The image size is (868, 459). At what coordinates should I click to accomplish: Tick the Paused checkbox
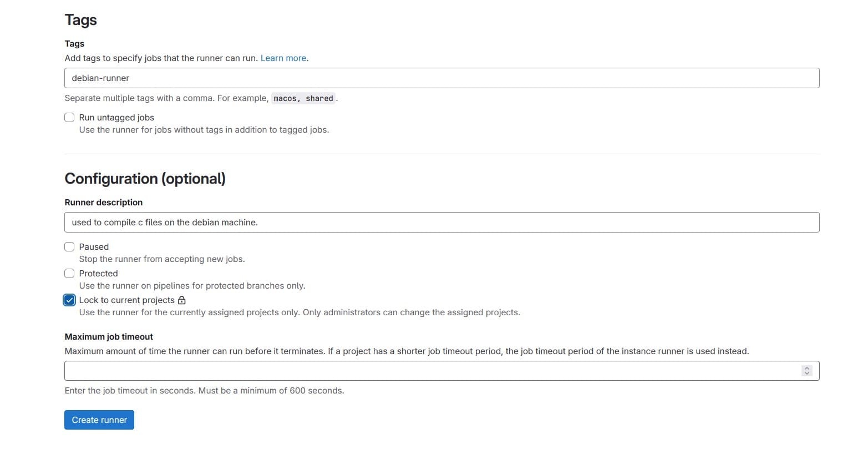tap(69, 246)
